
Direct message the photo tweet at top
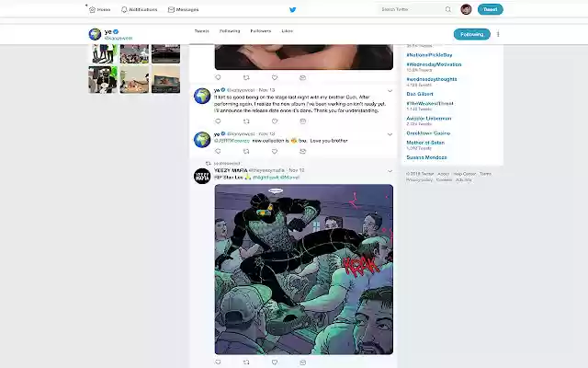tap(302, 77)
